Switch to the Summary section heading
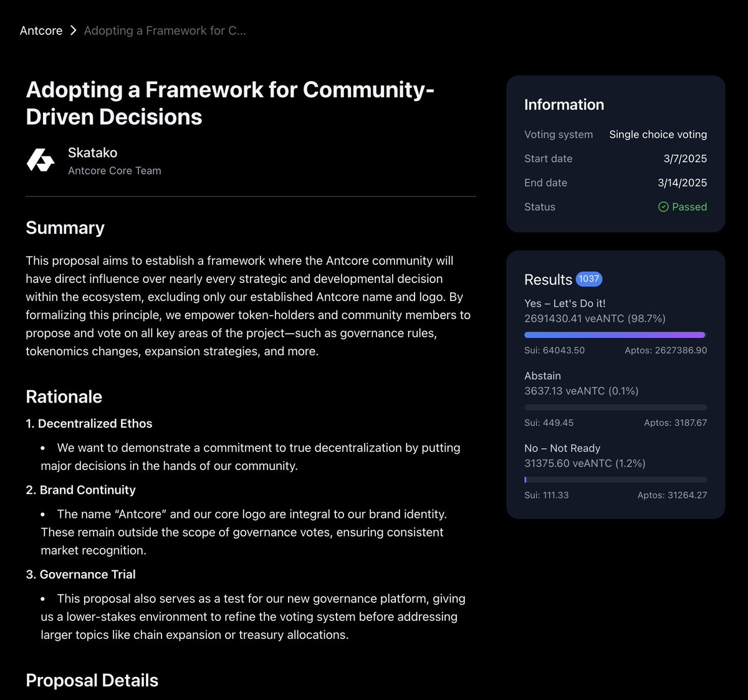The image size is (748, 700). [x=65, y=228]
